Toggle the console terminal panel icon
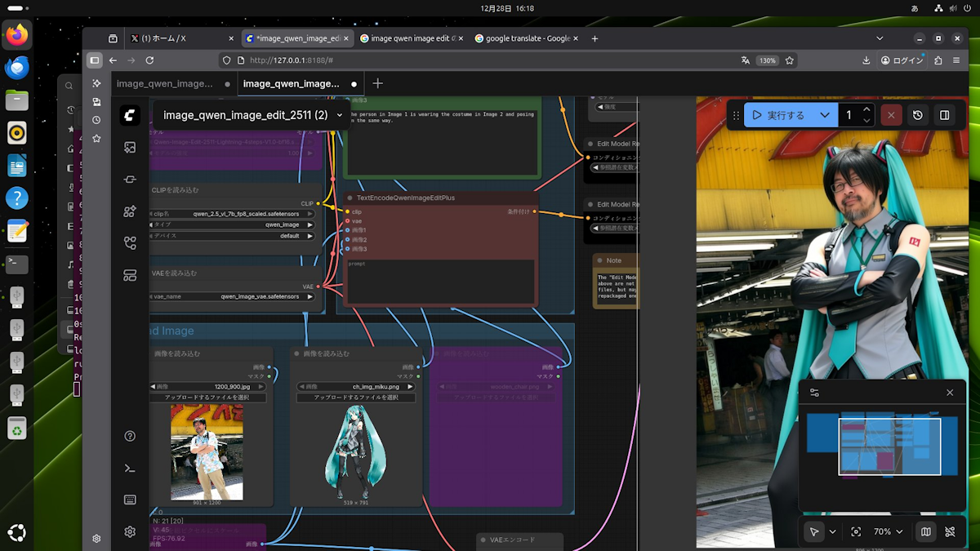Screen dimensions: 980x551 [x=130, y=468]
